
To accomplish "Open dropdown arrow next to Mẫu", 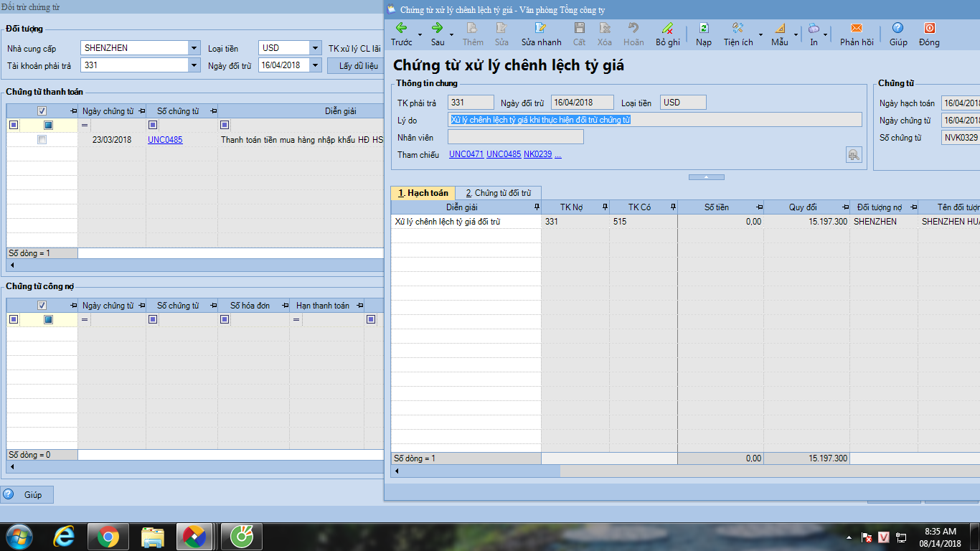I will pos(796,34).
